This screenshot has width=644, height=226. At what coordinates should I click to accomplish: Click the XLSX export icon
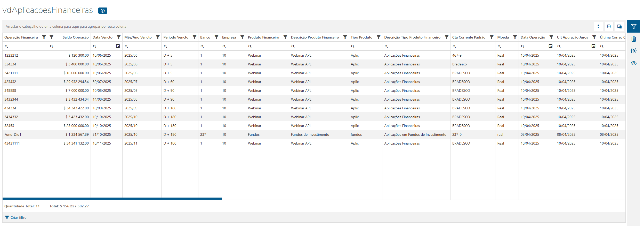click(609, 26)
